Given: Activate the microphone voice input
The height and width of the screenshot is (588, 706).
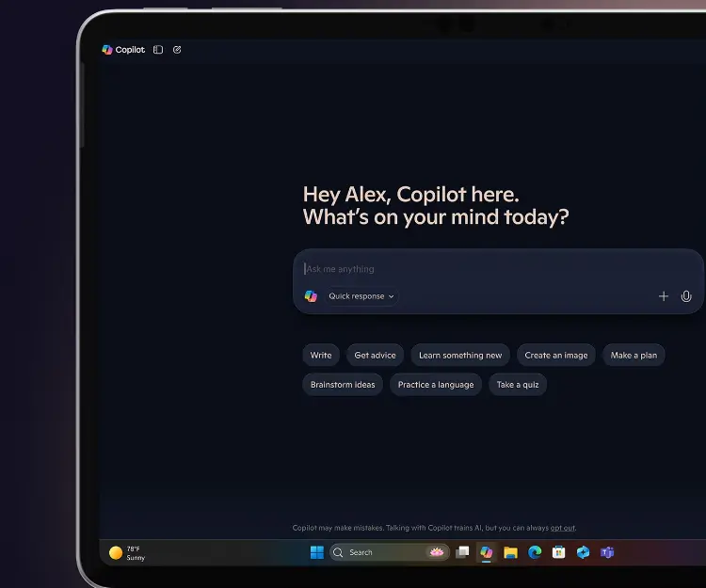Looking at the screenshot, I should pos(686,296).
